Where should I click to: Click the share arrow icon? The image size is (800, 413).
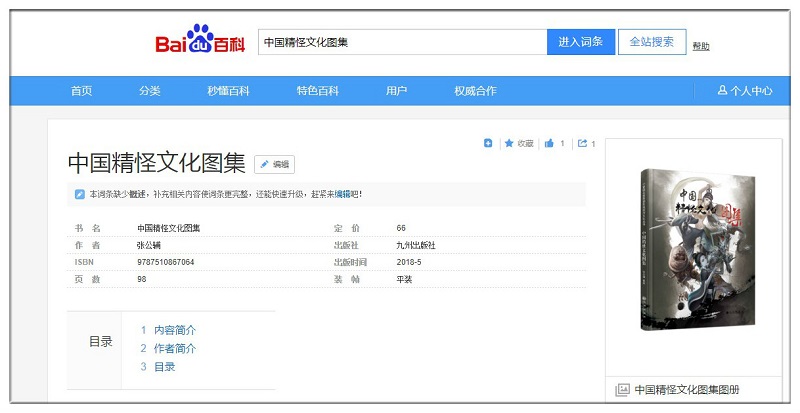tap(582, 143)
